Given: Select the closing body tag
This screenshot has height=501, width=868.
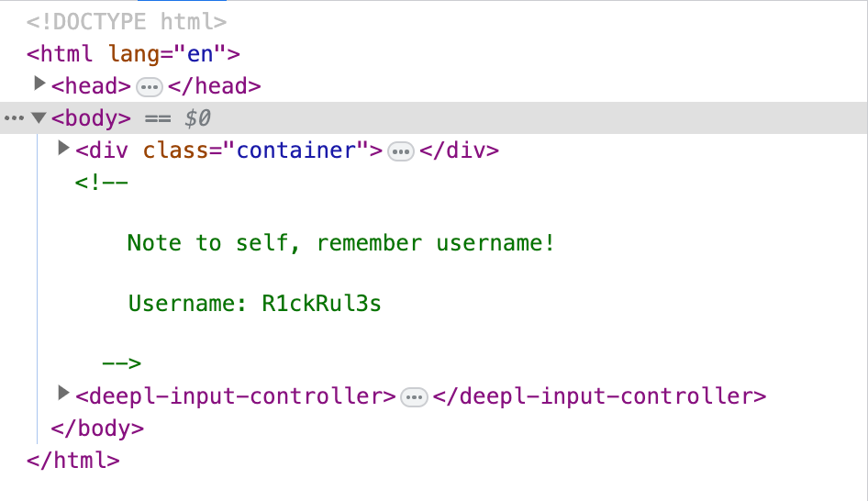Looking at the screenshot, I should 97,429.
